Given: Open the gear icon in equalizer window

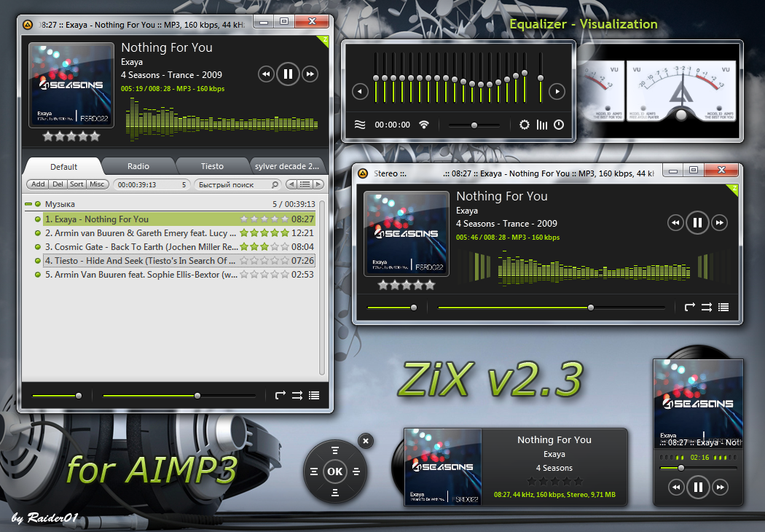Looking at the screenshot, I should point(524,125).
